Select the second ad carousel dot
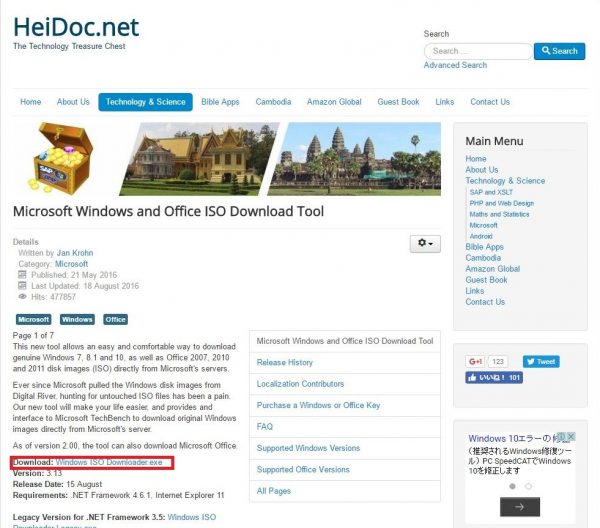The image size is (600, 528). pyautogui.click(x=528, y=486)
